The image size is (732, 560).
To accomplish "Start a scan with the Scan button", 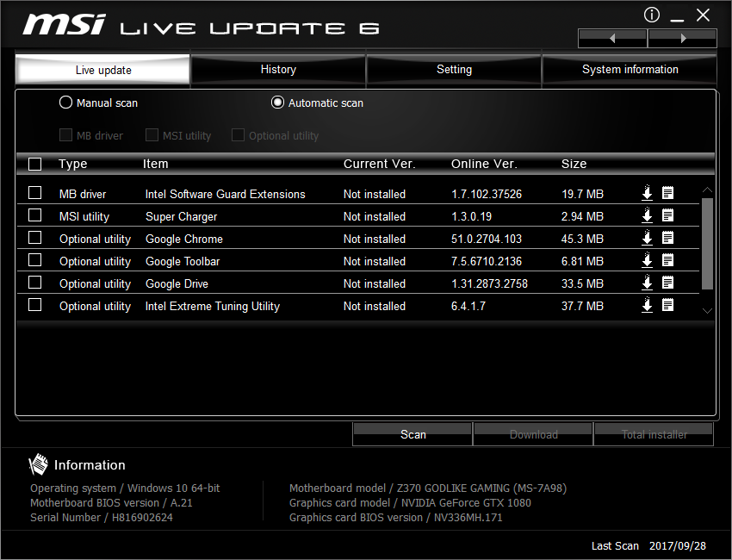I will coord(413,434).
